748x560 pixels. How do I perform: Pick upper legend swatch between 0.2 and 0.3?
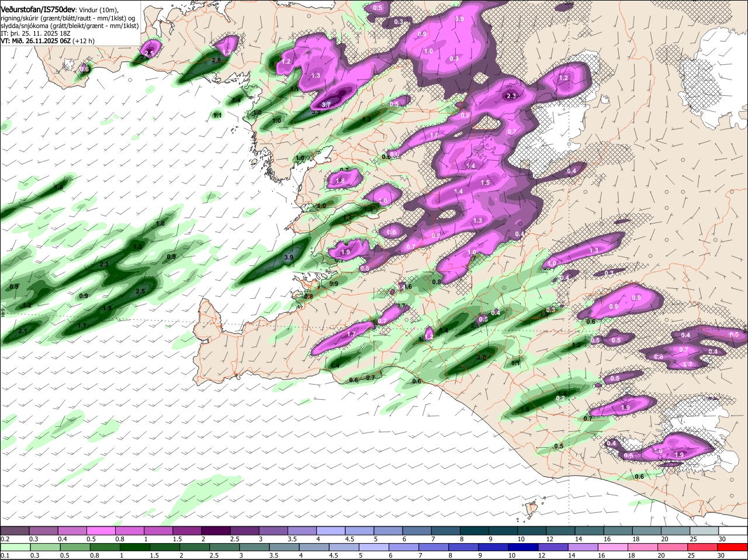tap(15, 530)
